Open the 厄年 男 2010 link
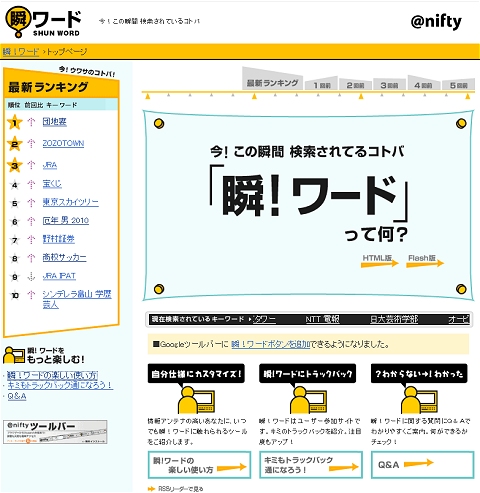The height and width of the screenshot is (493, 480). coord(66,220)
